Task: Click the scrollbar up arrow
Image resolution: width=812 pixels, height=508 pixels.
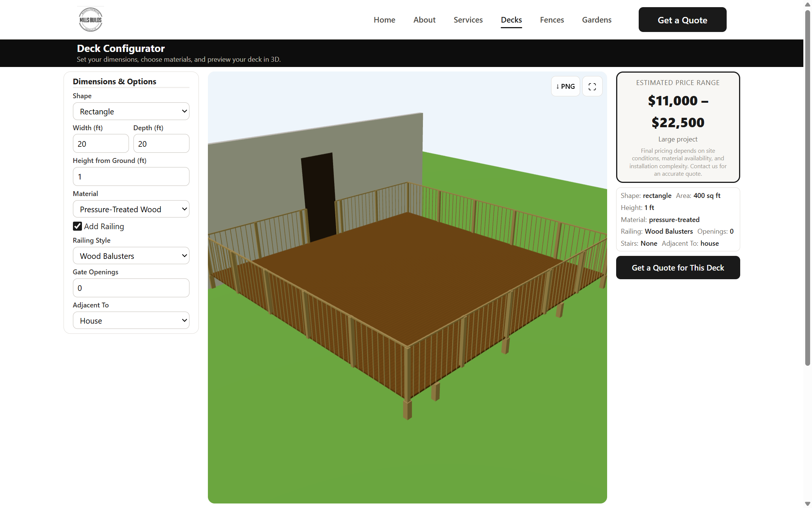Action: pos(807,4)
